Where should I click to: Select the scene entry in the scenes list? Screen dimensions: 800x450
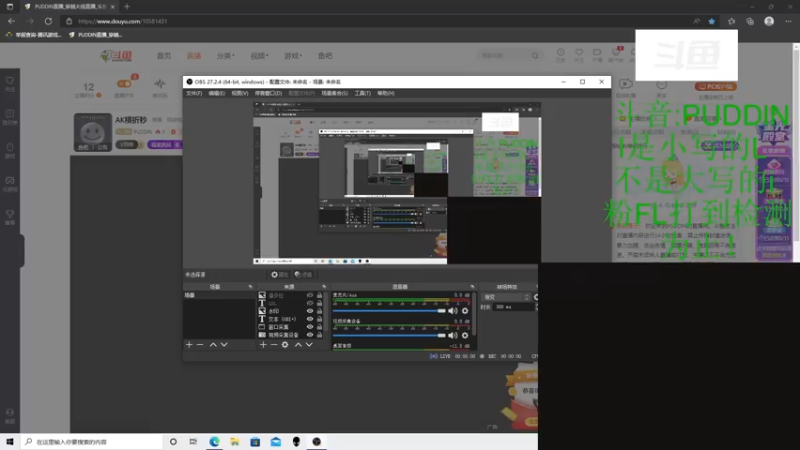[219, 295]
